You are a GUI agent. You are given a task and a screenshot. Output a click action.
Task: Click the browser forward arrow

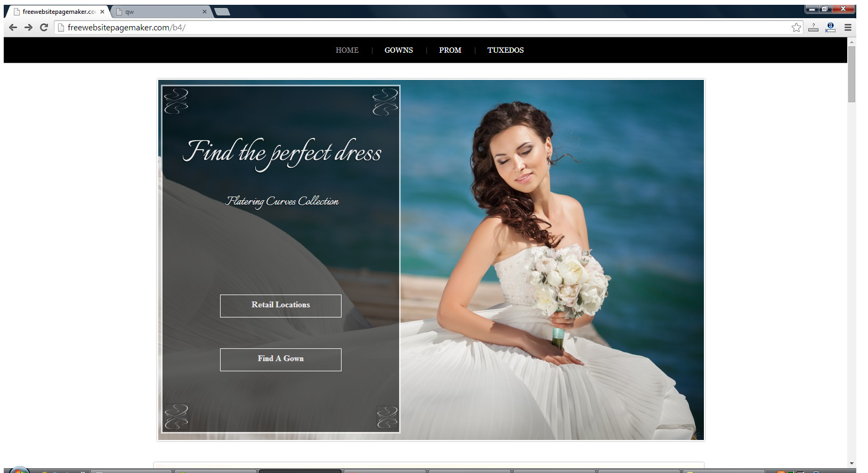[x=28, y=27]
